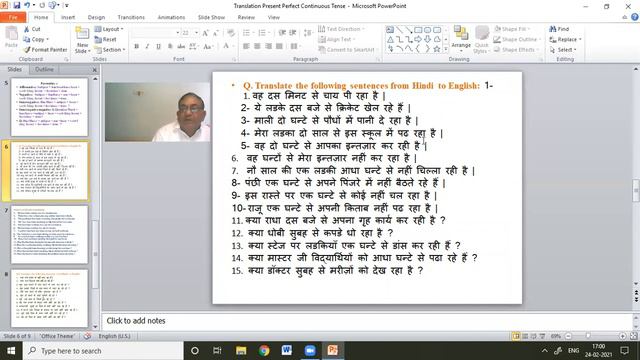Switch to the Transitions tab
The width and height of the screenshot is (640, 360).
click(131, 17)
